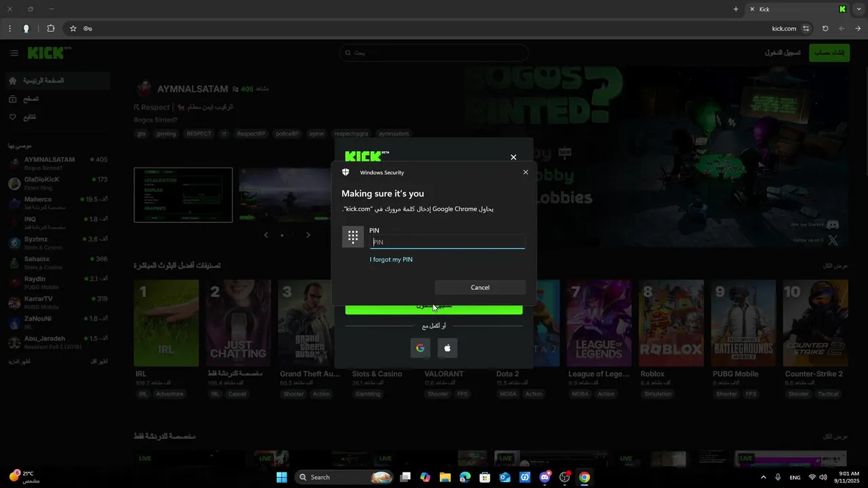The image size is (868, 488).
Task: Click the 'Simulation' tag under Roblox
Action: tap(658, 394)
